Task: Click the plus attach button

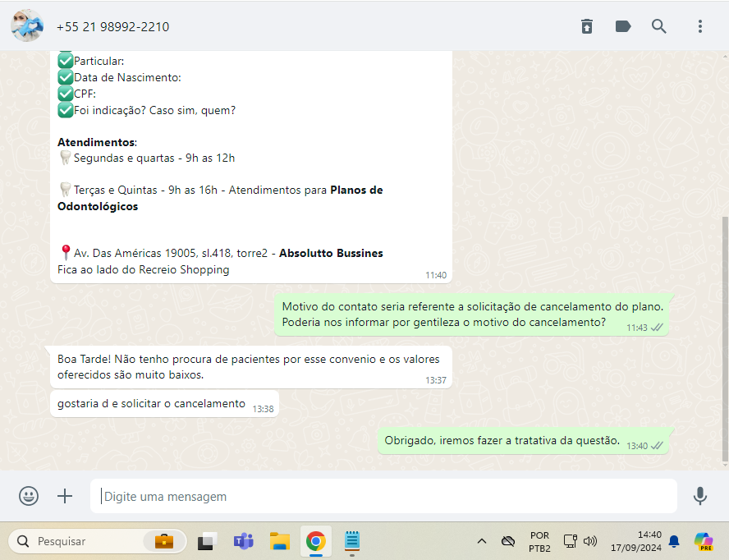Action: click(x=65, y=496)
